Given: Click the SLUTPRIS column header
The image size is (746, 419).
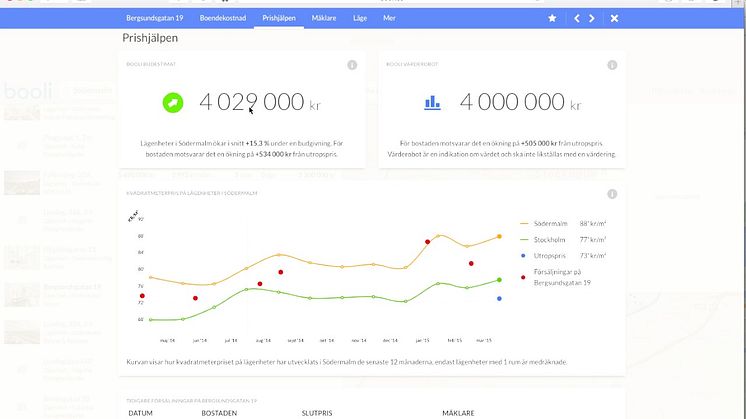Looking at the screenshot, I should click(x=317, y=413).
